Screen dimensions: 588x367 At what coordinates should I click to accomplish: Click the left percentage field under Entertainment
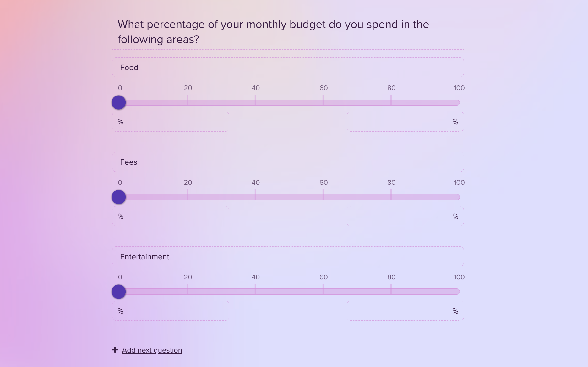[171, 310]
